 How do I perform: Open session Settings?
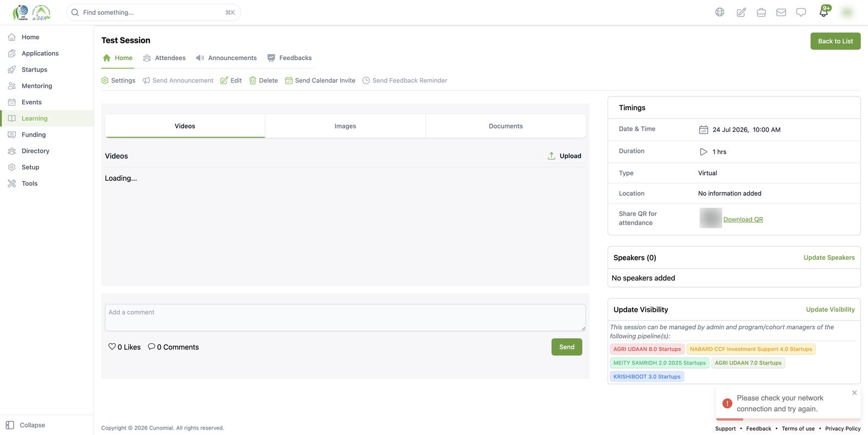tap(118, 80)
